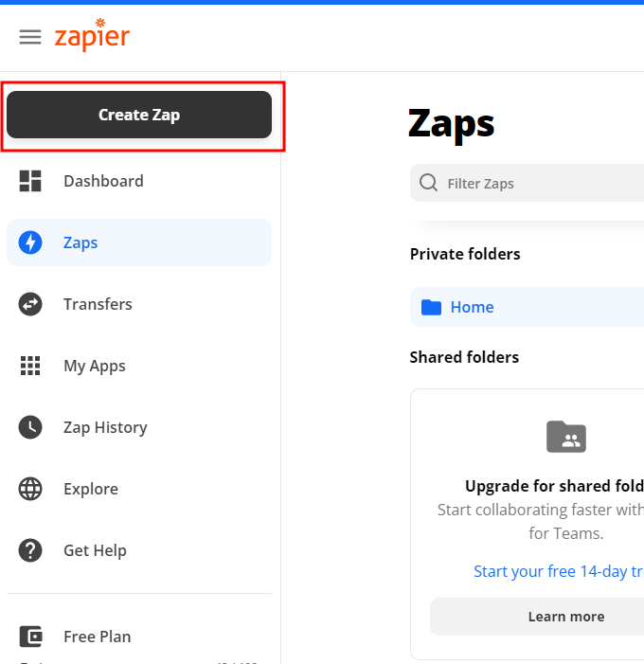
Task: Click the search magnifier icon
Action: [428, 183]
